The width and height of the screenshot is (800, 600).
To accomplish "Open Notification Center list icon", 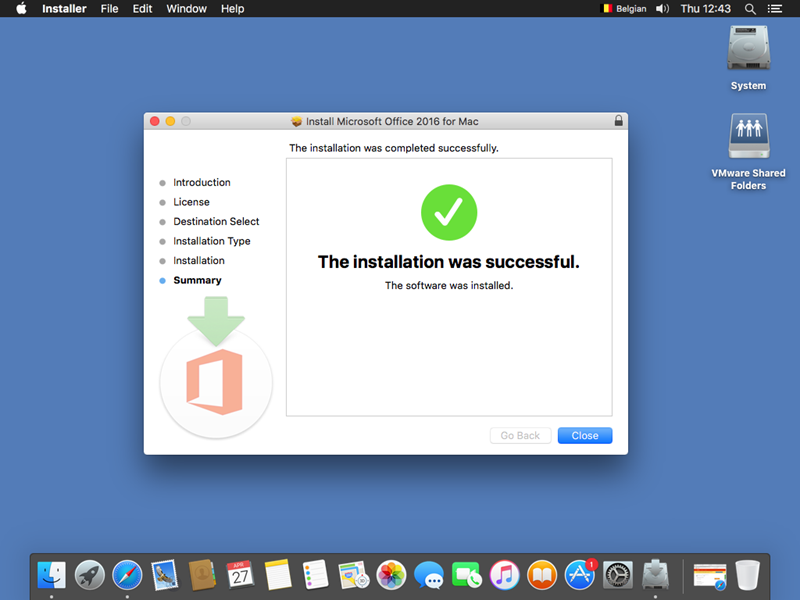I will (x=775, y=9).
